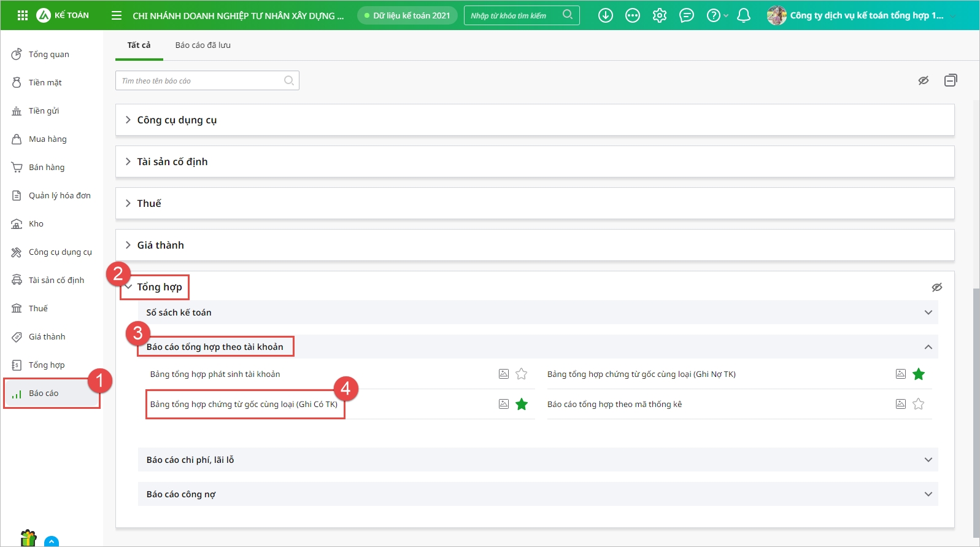Viewport: 980px width, 547px height.
Task: Open settings gear in top bar
Action: (659, 15)
